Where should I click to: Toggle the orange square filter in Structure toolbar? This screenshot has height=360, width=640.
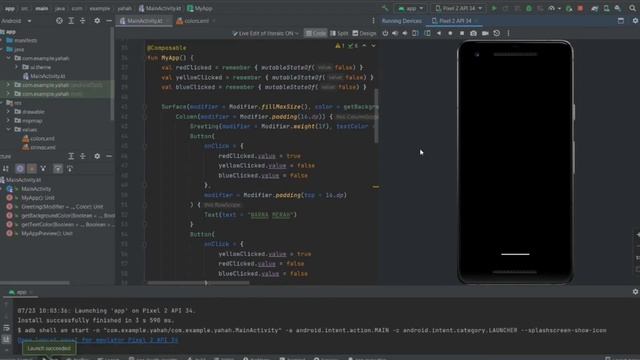pos(31,168)
